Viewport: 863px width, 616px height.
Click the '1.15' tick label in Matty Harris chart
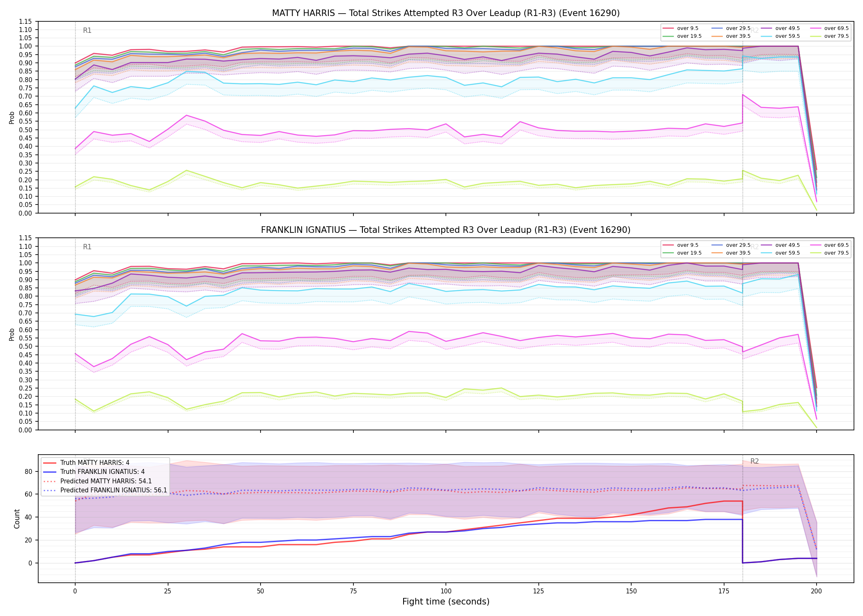(25, 21)
